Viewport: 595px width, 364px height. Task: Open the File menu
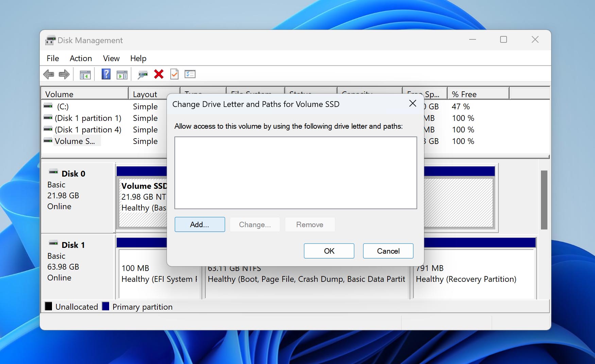pyautogui.click(x=53, y=58)
